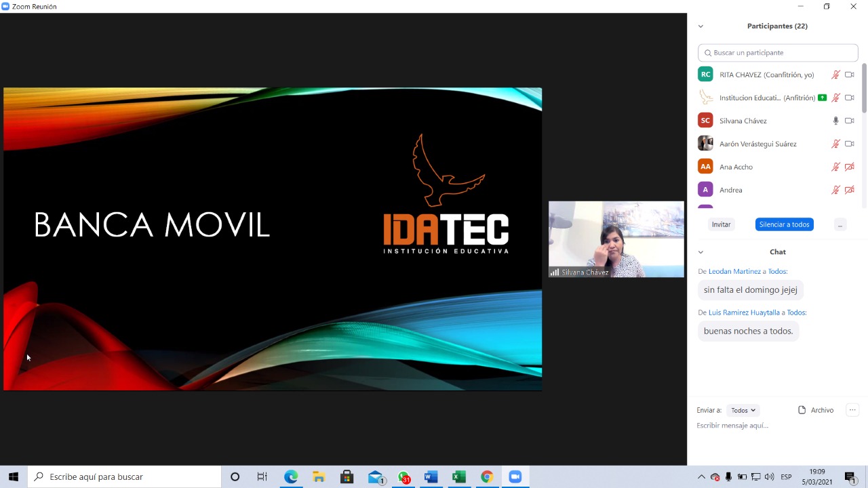Toggle Aarón Verástegui Suárez microphone icon

[x=835, y=144]
